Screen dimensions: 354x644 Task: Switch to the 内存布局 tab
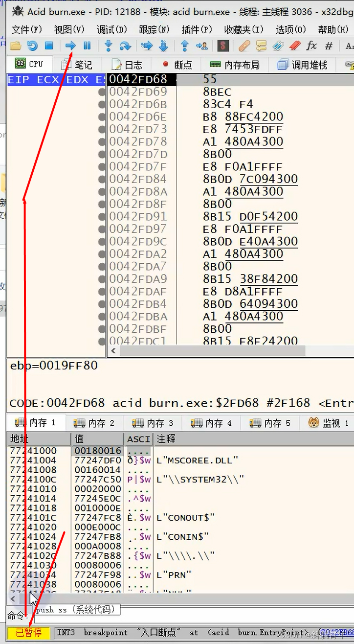pyautogui.click(x=235, y=65)
